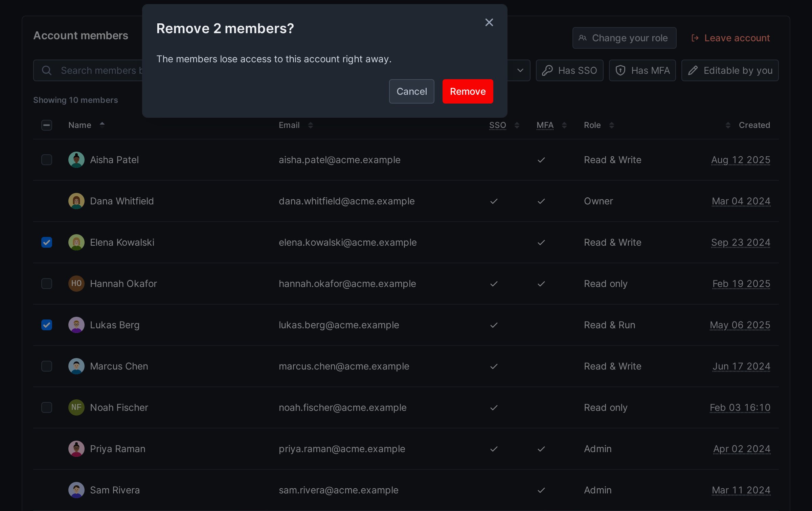Click Elena Kowalski's avatar
This screenshot has width=812, height=511.
[76, 242]
